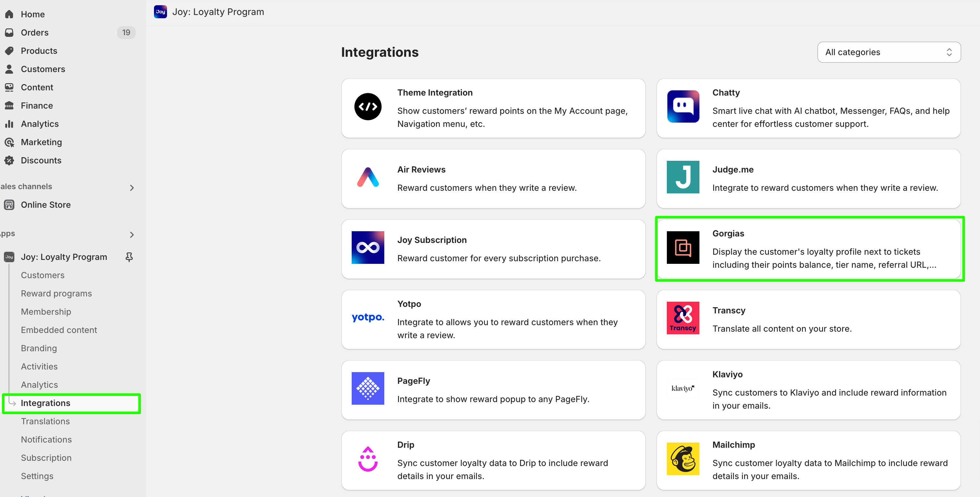This screenshot has height=497, width=980.
Task: Open Reward programs submenu item
Action: coord(56,293)
